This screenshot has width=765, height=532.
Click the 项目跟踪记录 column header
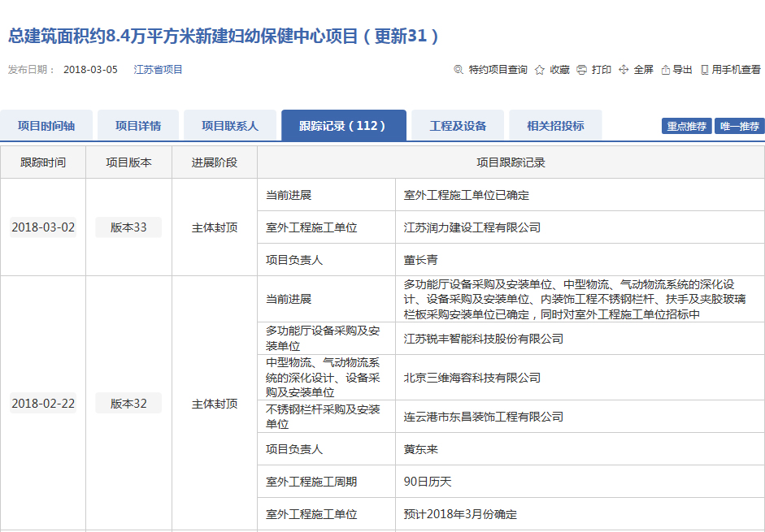point(511,162)
